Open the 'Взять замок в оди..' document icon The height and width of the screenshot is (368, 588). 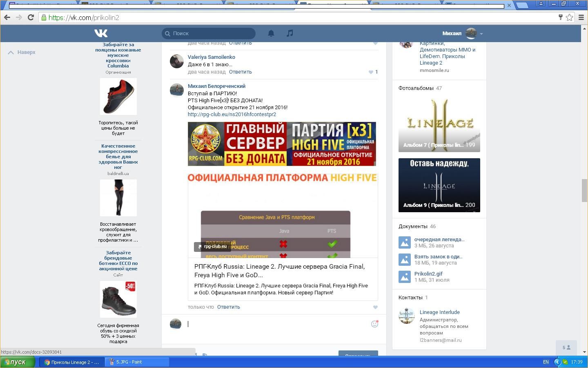[405, 260]
